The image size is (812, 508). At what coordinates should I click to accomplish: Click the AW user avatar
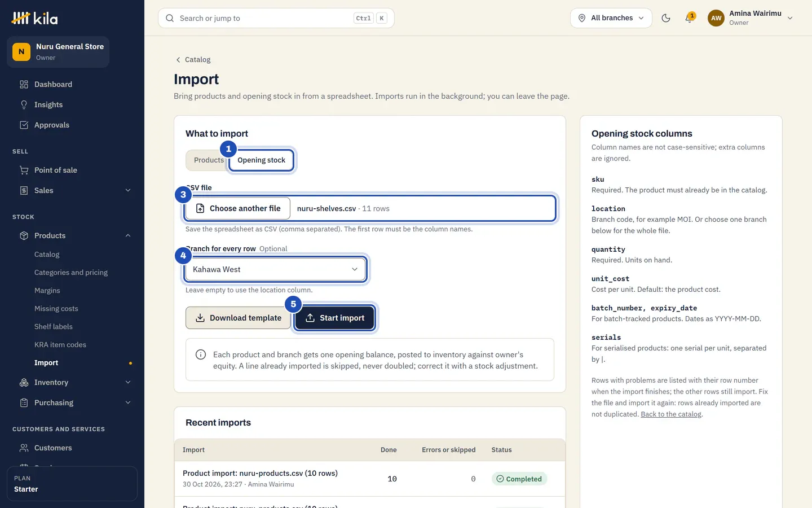pyautogui.click(x=716, y=18)
